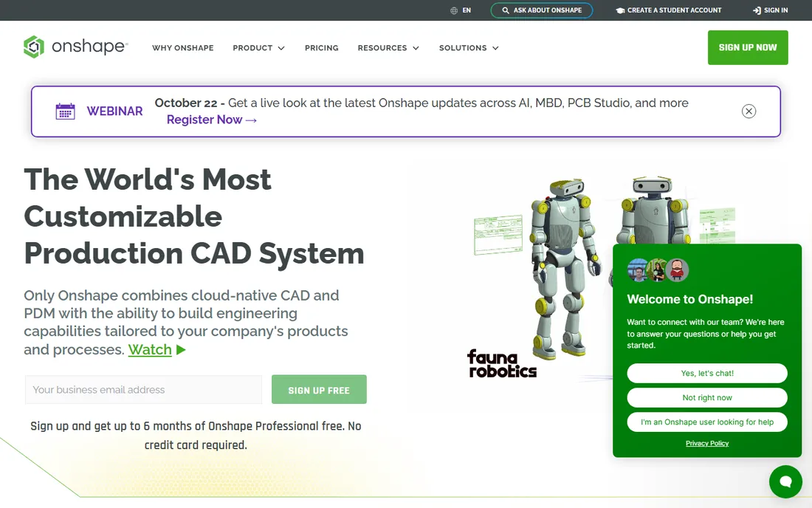
Task: Open the Pricing page
Action: coord(322,48)
